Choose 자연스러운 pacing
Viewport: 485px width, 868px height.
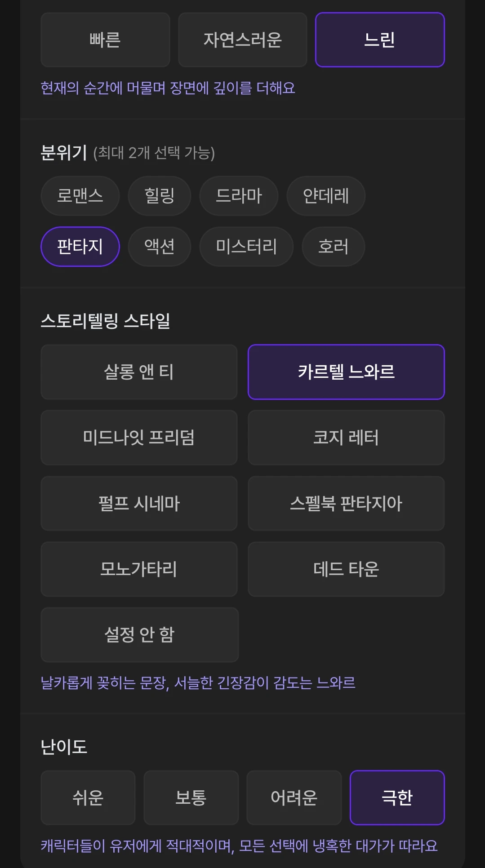[242, 40]
